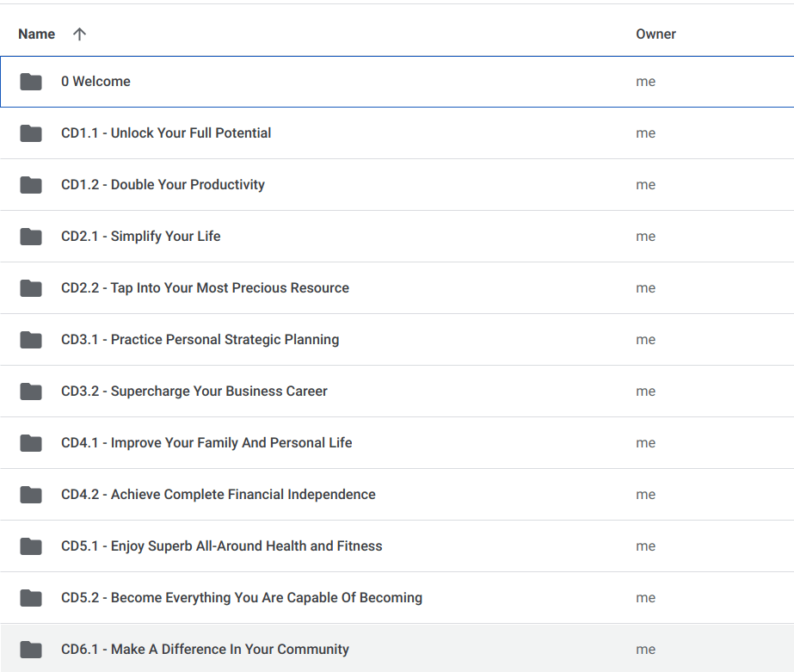Open the CD3.2 Supercharge Your Business Career folder
The height and width of the screenshot is (672, 794).
tap(194, 391)
